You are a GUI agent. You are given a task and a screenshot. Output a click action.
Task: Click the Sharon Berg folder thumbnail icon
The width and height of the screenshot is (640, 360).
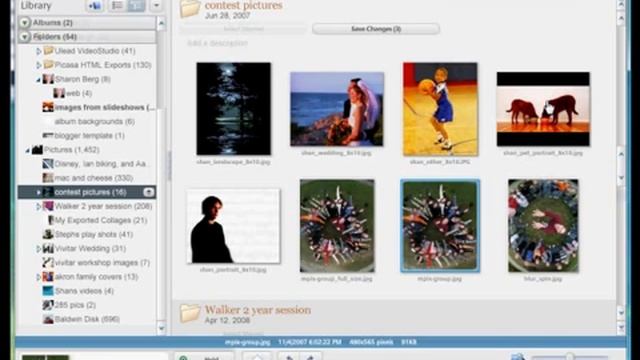point(48,79)
